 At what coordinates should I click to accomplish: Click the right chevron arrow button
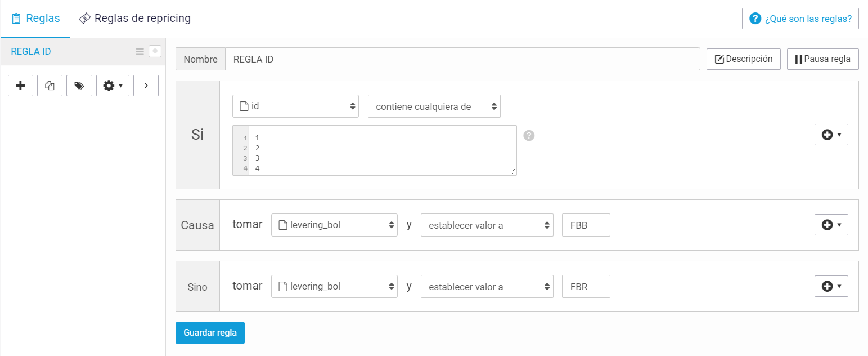click(146, 86)
